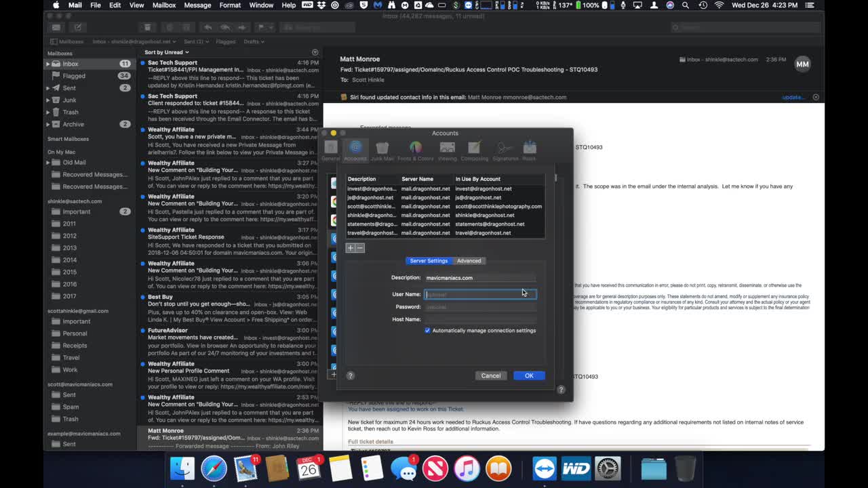This screenshot has width=868, height=488.
Task: Open Safari from the dock
Action: [x=214, y=468]
